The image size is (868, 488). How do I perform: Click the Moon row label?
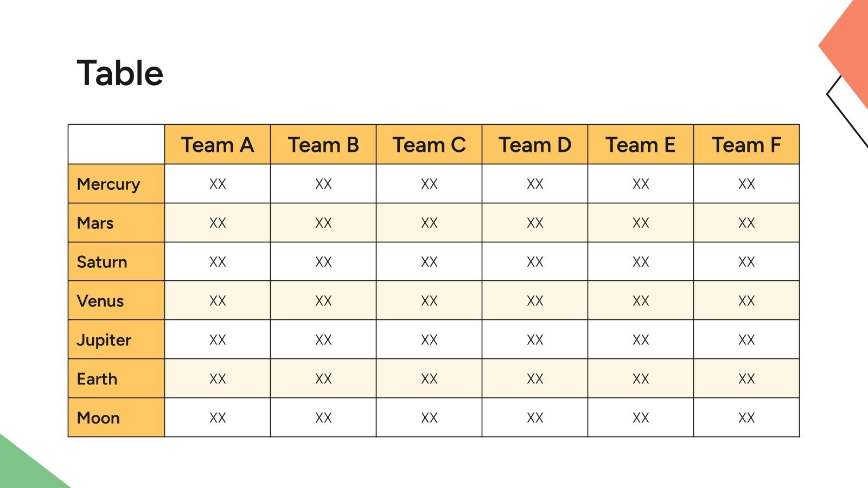[98, 418]
